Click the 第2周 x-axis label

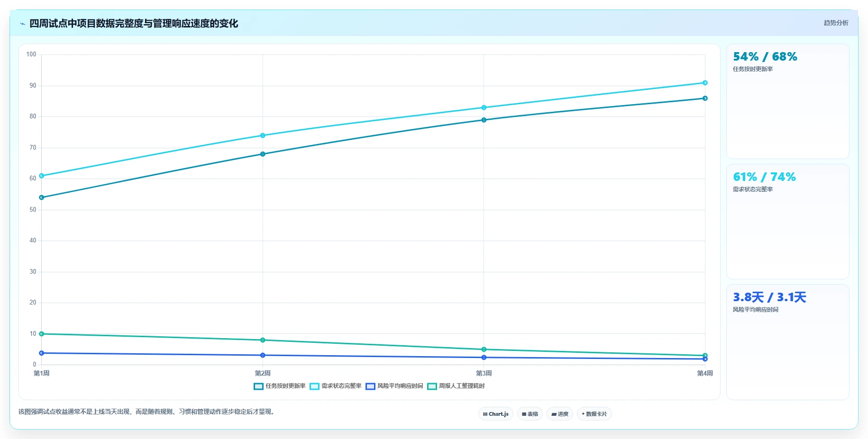(263, 373)
